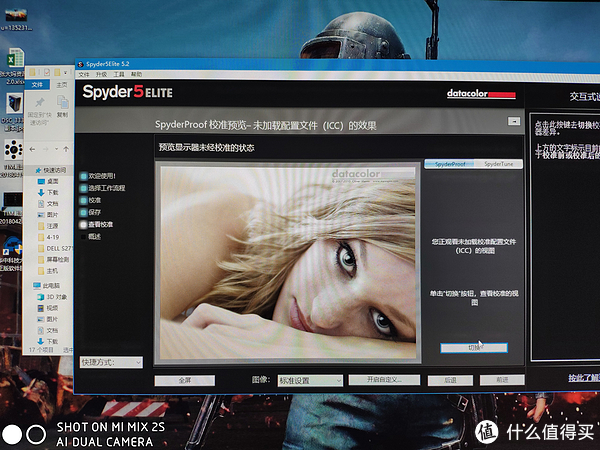Select 文档 under 快速访问 in Explorer
The height and width of the screenshot is (450, 600).
pyautogui.click(x=48, y=204)
